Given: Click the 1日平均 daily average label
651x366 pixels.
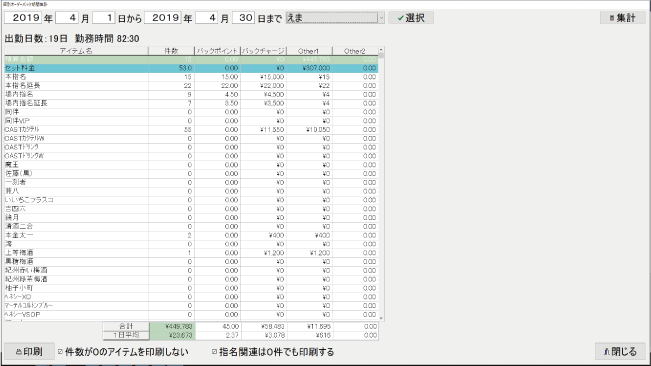Looking at the screenshot, I should (126, 335).
